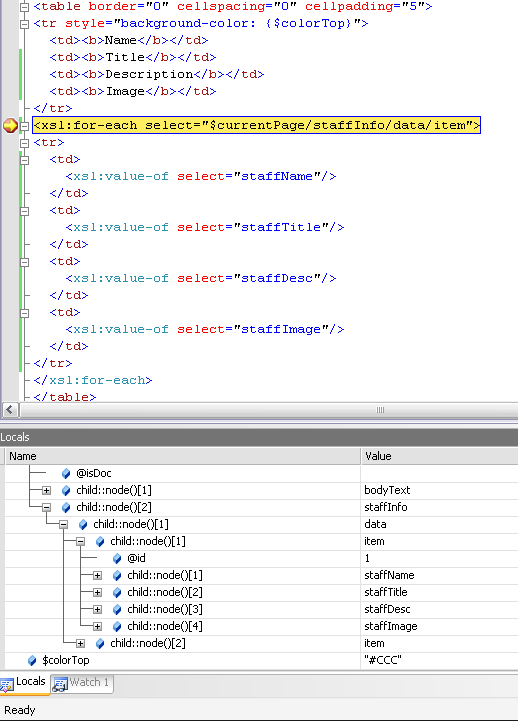Viewport: 518px width, 721px height.
Task: Expand the bodyText child node
Action: [46, 491]
